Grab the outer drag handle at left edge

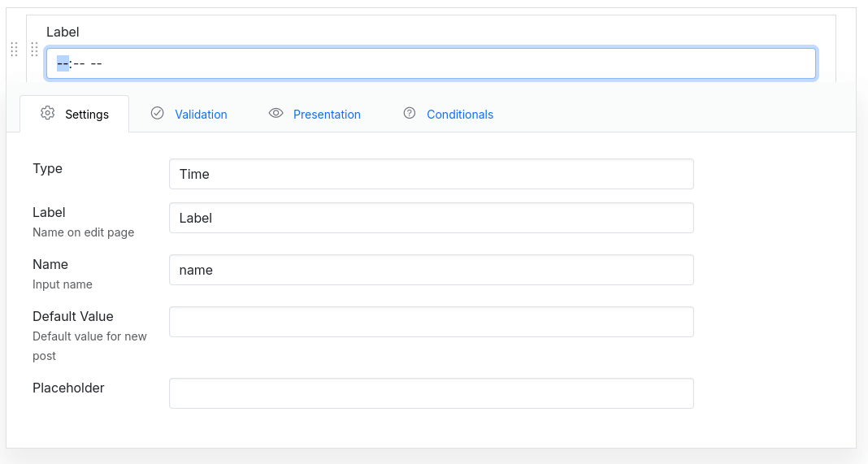point(14,50)
